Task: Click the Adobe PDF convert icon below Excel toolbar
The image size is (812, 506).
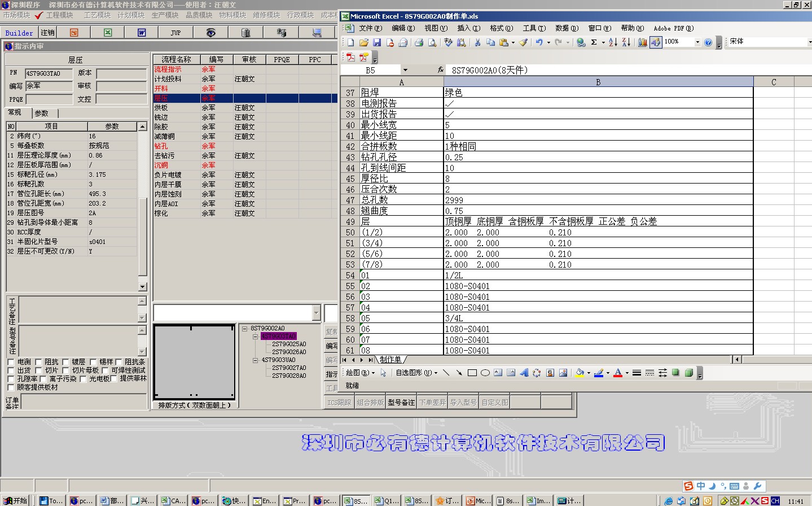Action: 350,57
